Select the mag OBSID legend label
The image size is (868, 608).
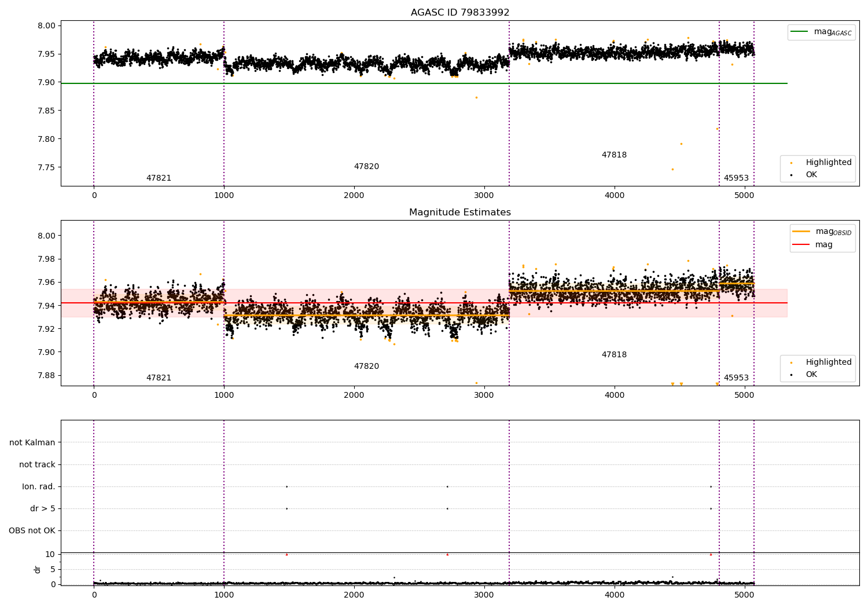833,232
